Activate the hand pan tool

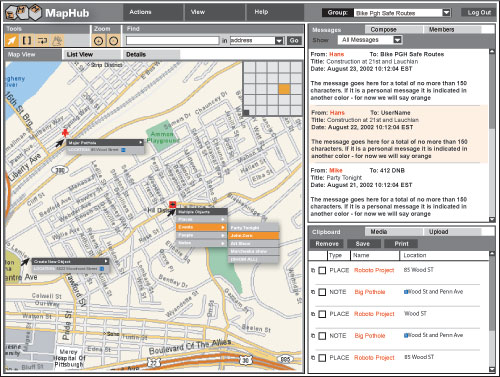pos(57,41)
